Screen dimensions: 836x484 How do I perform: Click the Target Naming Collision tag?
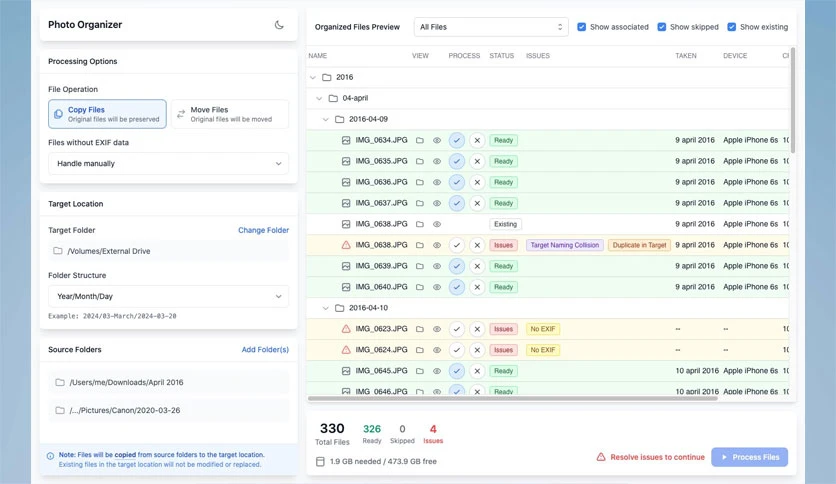point(565,245)
